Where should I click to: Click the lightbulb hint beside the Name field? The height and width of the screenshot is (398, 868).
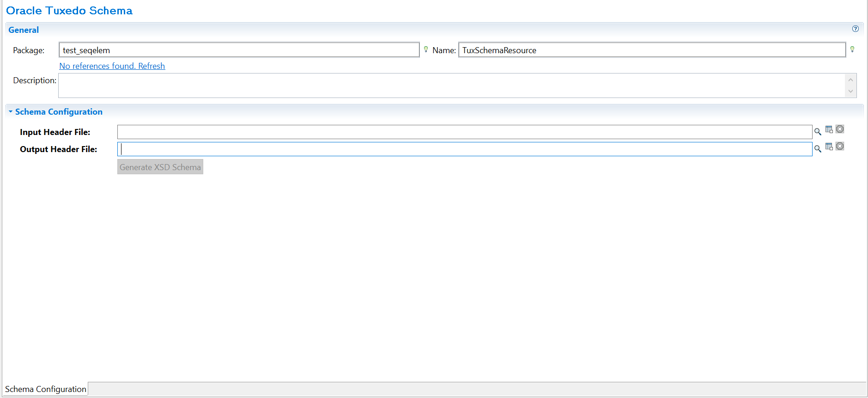pyautogui.click(x=852, y=49)
